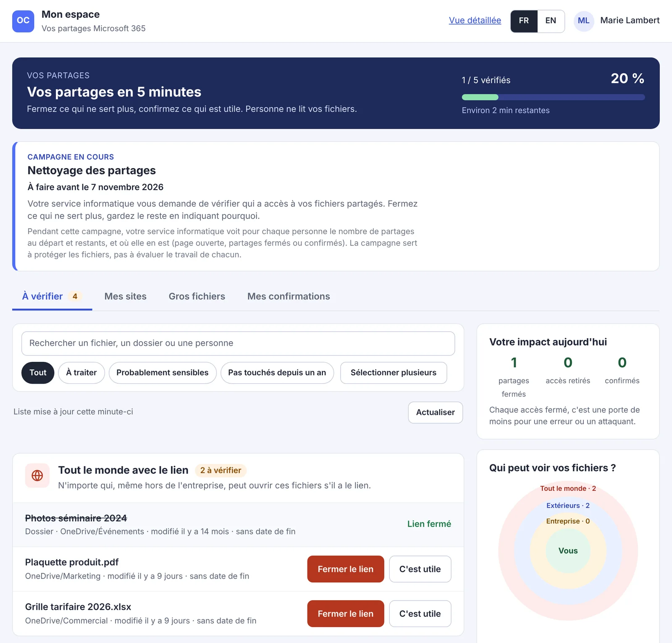The image size is (672, 643).
Task: Close the link for Plaquette produit.pdf
Action: [346, 569]
